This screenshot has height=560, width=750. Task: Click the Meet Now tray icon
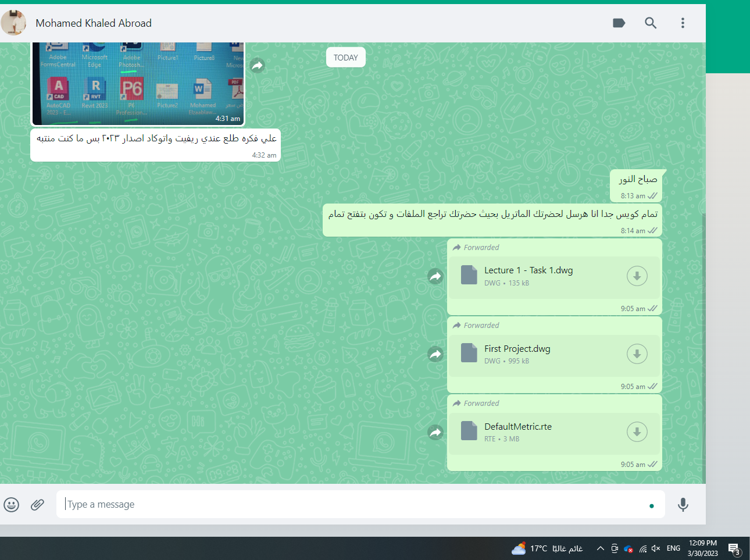pos(615,548)
